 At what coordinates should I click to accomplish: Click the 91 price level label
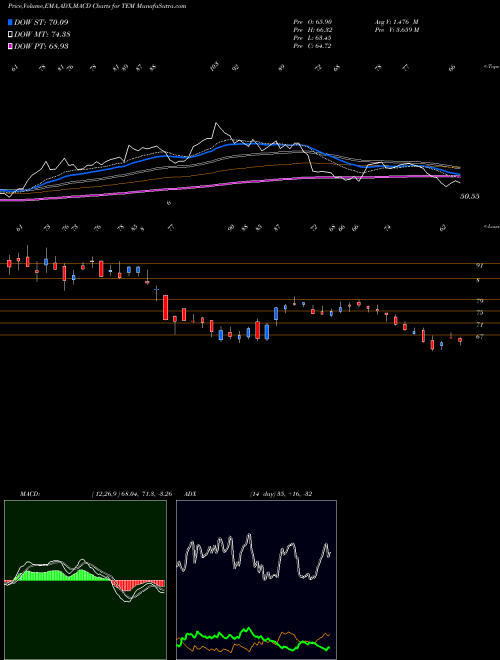[479, 266]
